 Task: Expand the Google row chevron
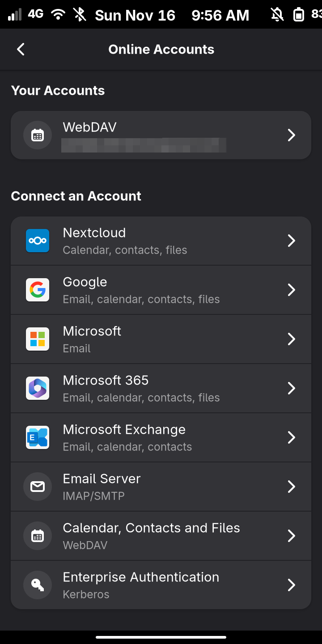tap(291, 290)
